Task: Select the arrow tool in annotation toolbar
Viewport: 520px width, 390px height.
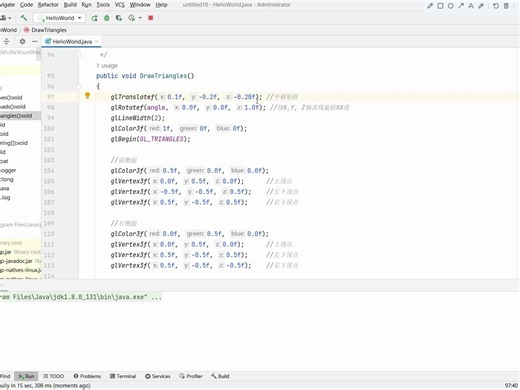Action: point(461,6)
